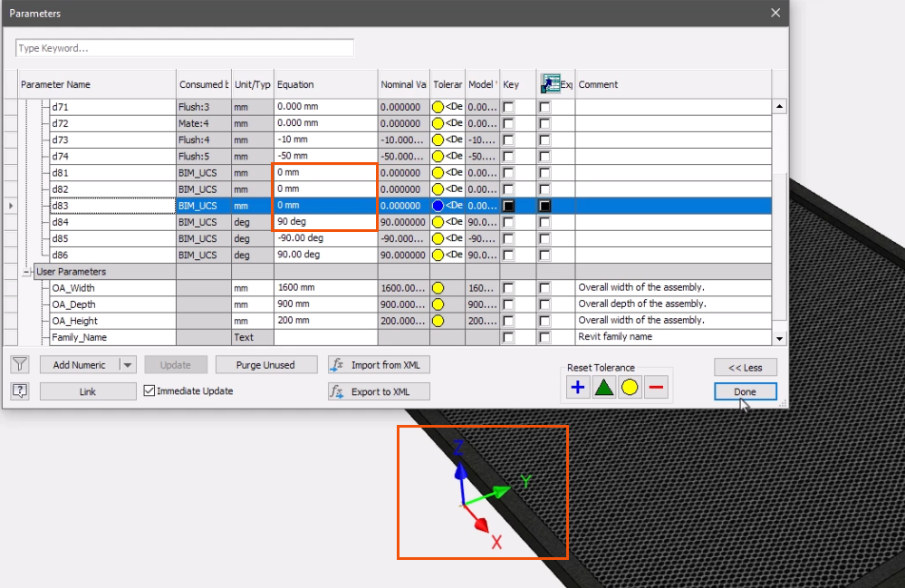905x588 pixels.
Task: Collapse the User Parameters group
Action: click(x=27, y=272)
